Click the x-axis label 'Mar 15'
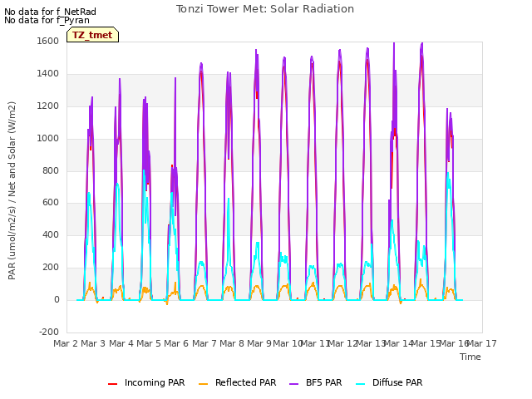The image size is (532, 399). tap(426, 343)
